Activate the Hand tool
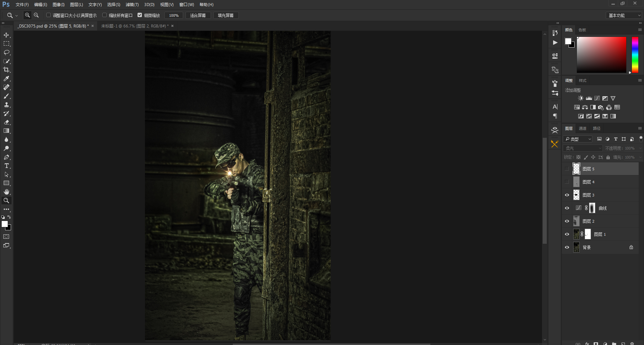The width and height of the screenshot is (644, 345). 6,192
